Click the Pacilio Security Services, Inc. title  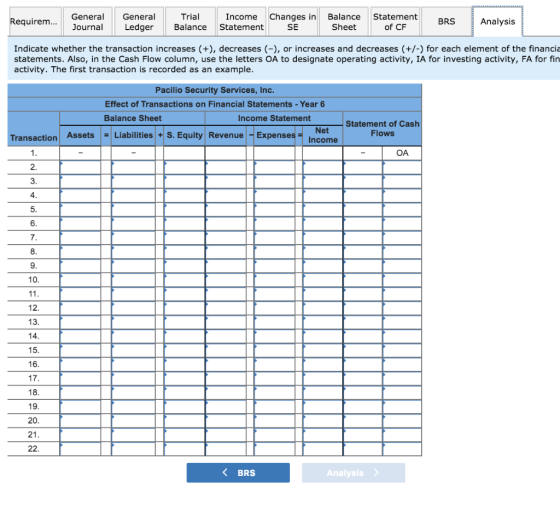click(x=215, y=90)
